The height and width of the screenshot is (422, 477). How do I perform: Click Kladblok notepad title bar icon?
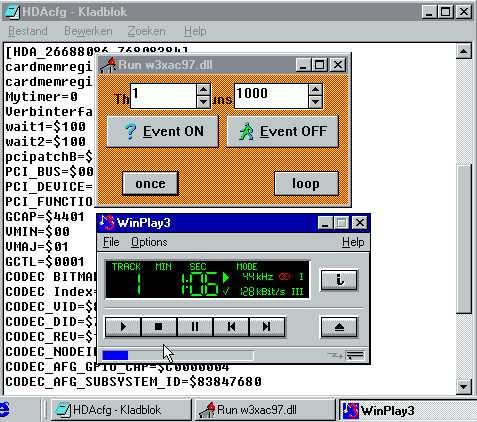click(12, 12)
